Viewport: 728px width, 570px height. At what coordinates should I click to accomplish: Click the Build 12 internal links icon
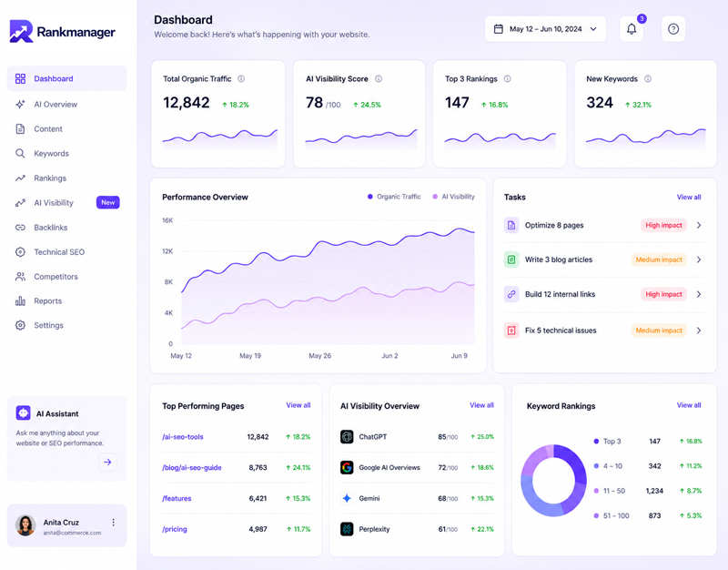[511, 294]
